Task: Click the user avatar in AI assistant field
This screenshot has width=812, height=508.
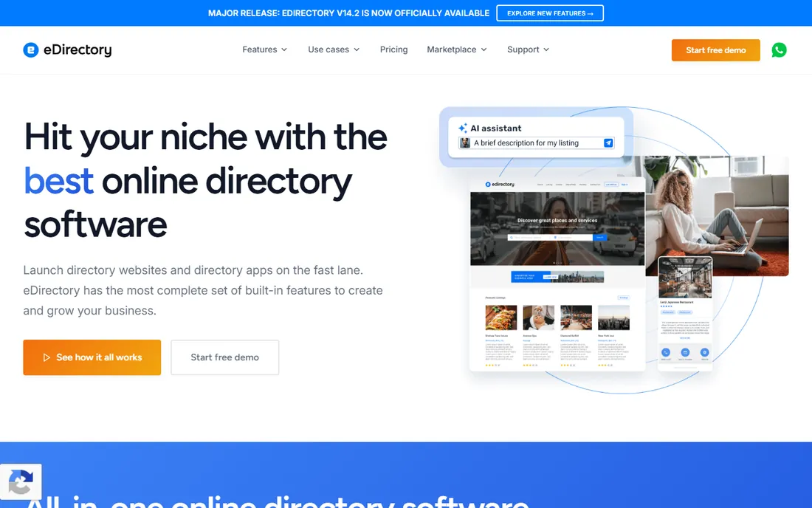Action: pyautogui.click(x=465, y=143)
